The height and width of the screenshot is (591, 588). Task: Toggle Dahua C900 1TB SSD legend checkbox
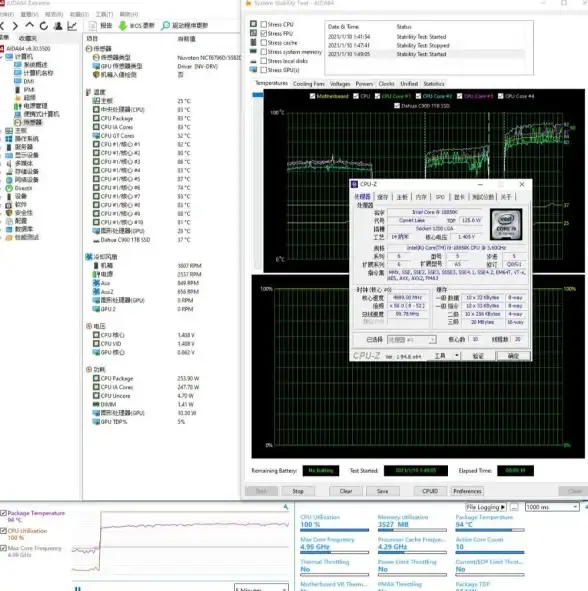click(397, 106)
